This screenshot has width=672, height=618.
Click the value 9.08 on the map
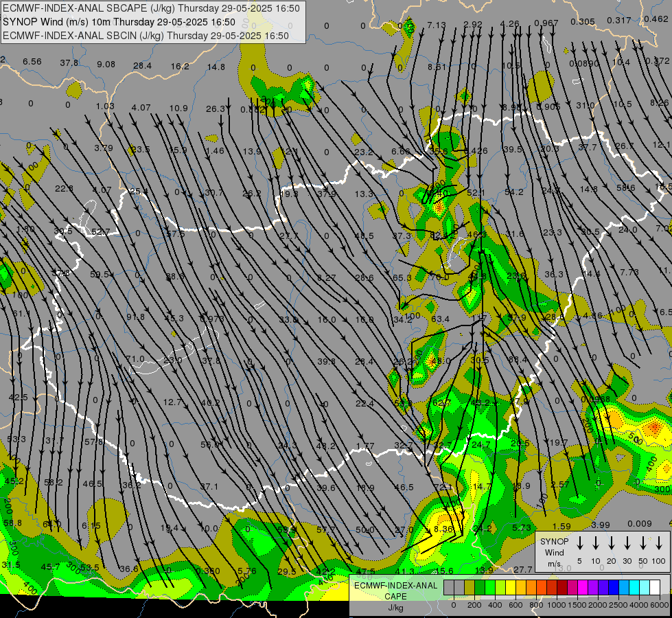point(106,64)
